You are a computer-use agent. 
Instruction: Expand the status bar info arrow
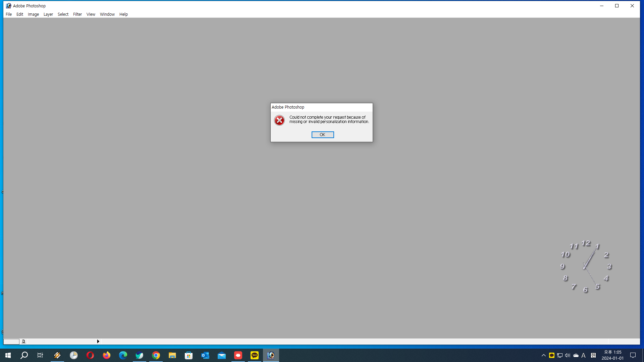click(x=98, y=342)
